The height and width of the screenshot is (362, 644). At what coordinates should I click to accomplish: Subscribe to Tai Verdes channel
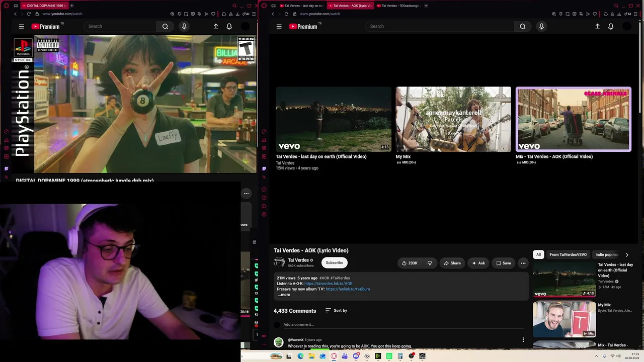(334, 263)
